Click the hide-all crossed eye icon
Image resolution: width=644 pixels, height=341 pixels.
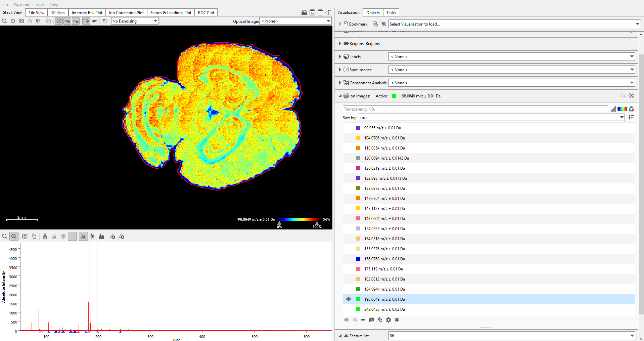[355, 320]
